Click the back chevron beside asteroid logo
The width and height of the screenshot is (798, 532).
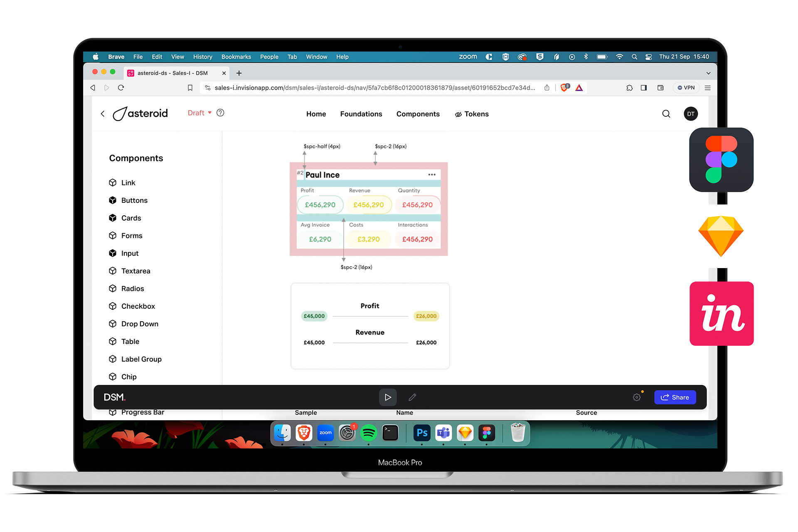[103, 114]
